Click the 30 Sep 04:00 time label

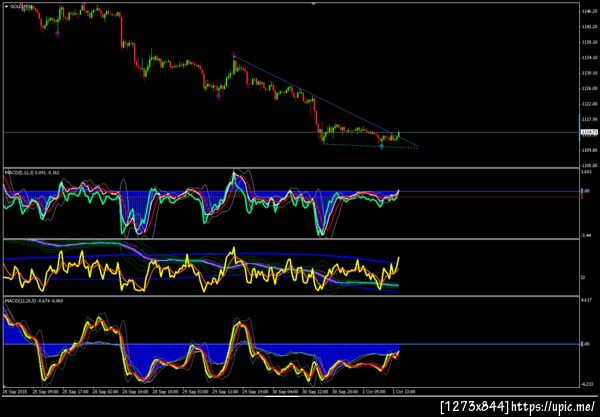(285, 392)
